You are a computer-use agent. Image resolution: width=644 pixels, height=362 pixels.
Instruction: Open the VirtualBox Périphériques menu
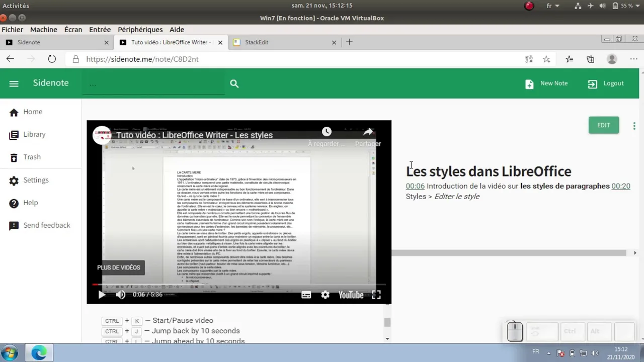point(140,30)
